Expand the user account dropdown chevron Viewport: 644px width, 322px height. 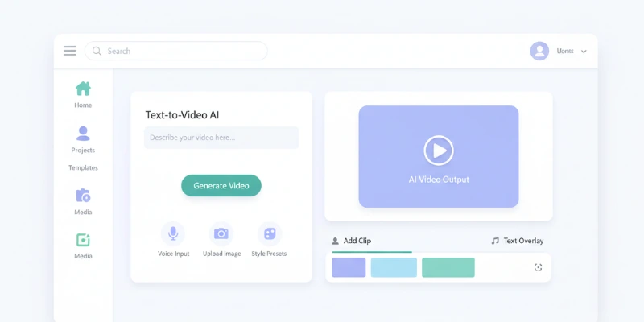pos(584,52)
